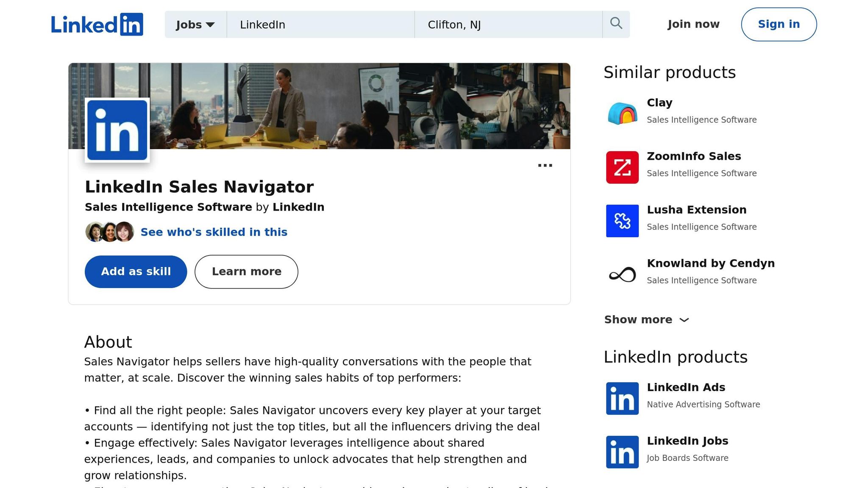The height and width of the screenshot is (488, 868).
Task: Select the Clay product icon
Action: click(622, 113)
